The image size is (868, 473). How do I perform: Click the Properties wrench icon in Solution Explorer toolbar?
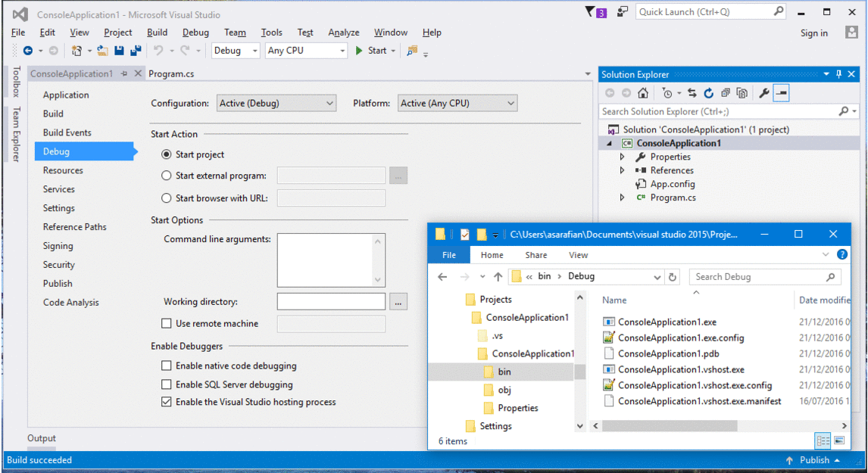[x=764, y=93]
